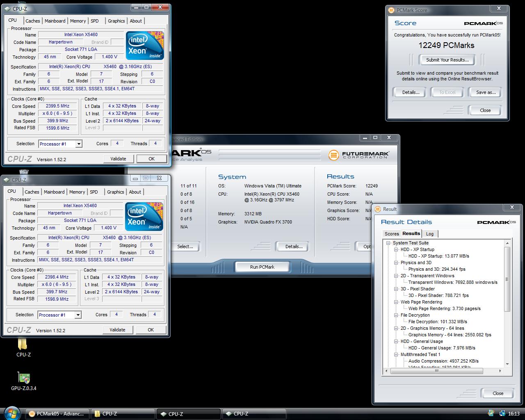
Task: Collapse the 2D - Transparent Windows node
Action: coord(396,276)
